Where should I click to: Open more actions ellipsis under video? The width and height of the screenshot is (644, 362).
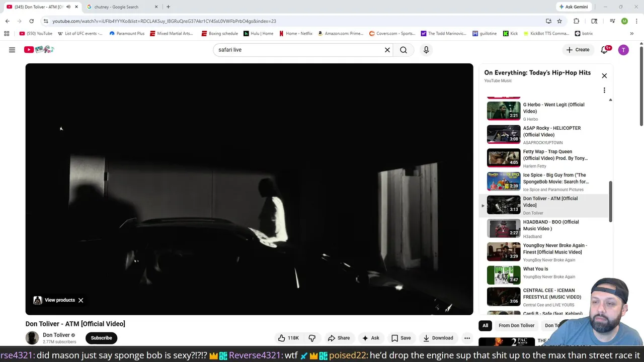point(467,338)
